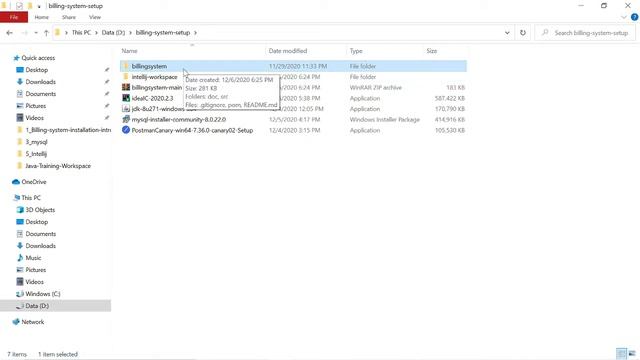Screen dimensions: 640x360
Task: Sort by the Name column header
Action: [129, 51]
